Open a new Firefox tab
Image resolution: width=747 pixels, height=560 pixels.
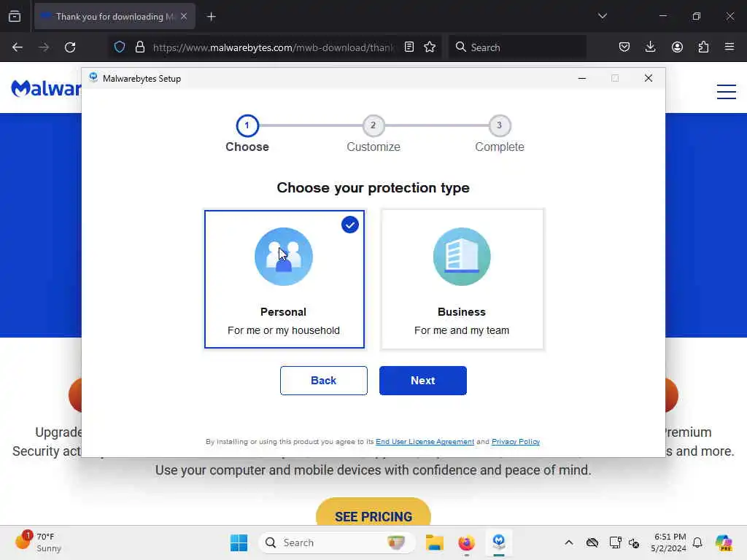[x=212, y=17]
